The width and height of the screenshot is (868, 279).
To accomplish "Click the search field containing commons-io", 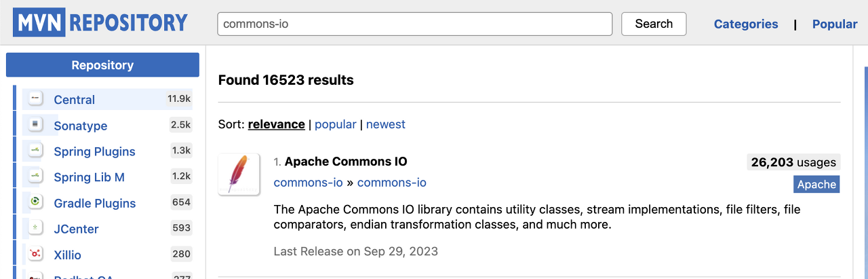I will point(415,24).
